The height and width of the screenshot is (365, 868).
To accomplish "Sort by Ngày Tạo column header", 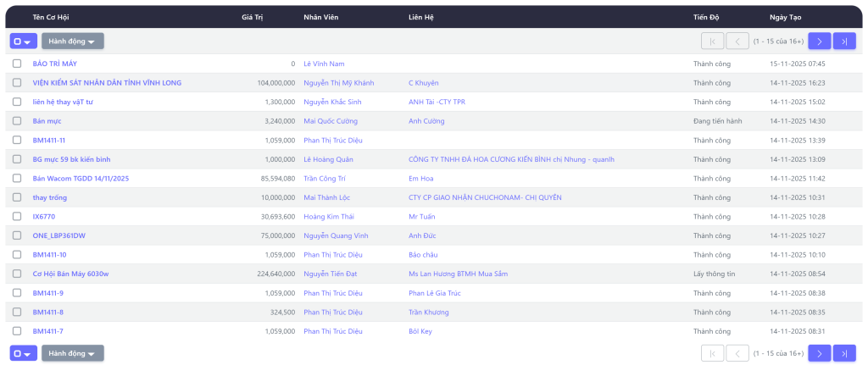I will click(784, 17).
